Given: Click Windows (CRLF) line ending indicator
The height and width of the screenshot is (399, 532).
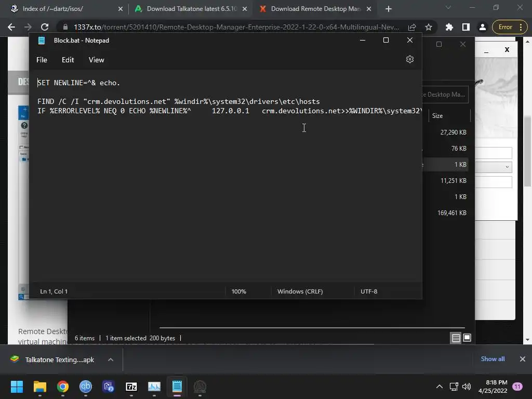Looking at the screenshot, I should (300, 291).
